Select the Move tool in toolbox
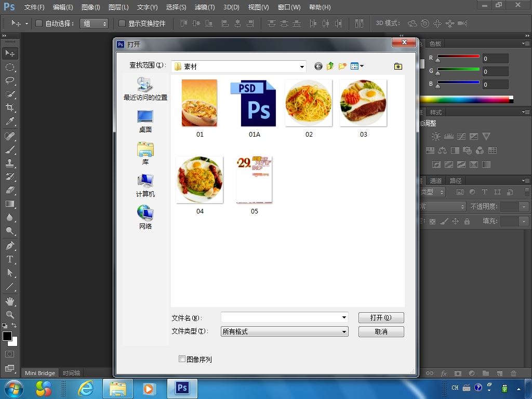 click(x=10, y=54)
